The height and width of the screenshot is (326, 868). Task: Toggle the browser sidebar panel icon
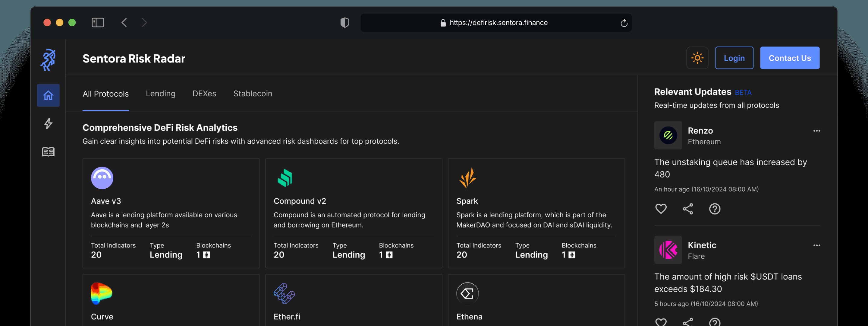pos(98,23)
